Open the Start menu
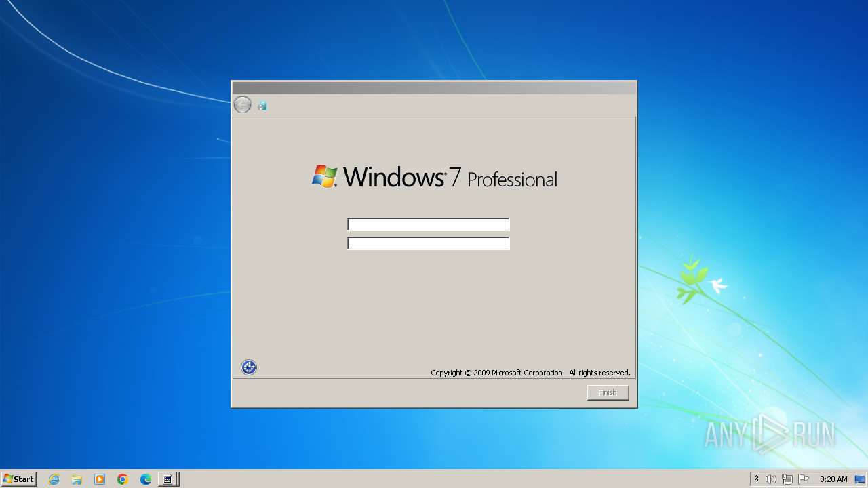This screenshot has width=868, height=488. tap(18, 479)
